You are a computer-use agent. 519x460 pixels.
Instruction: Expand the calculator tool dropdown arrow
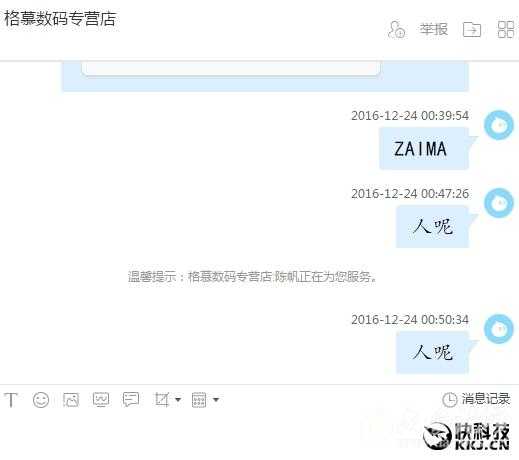[x=216, y=399]
